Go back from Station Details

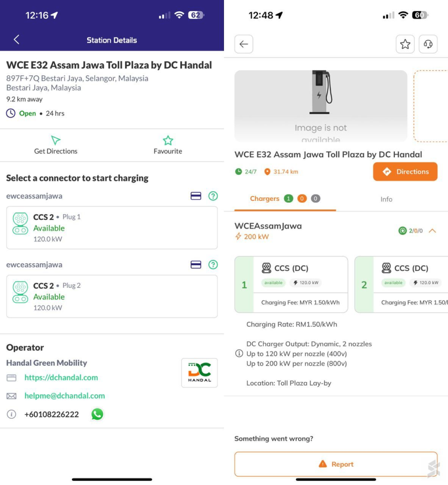coord(17,40)
